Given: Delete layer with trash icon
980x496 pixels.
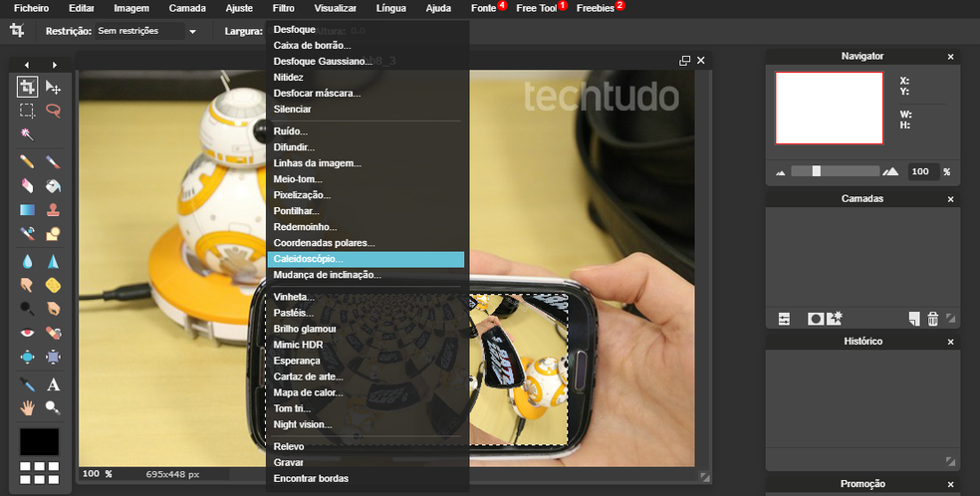Looking at the screenshot, I should pos(932,320).
